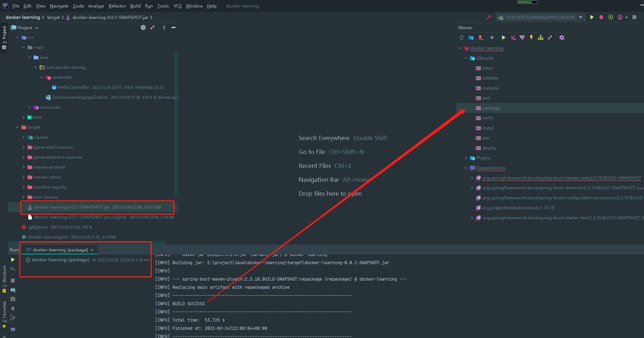Debug the application with the bug icon
The width and height of the screenshot is (644, 338).
click(x=601, y=17)
